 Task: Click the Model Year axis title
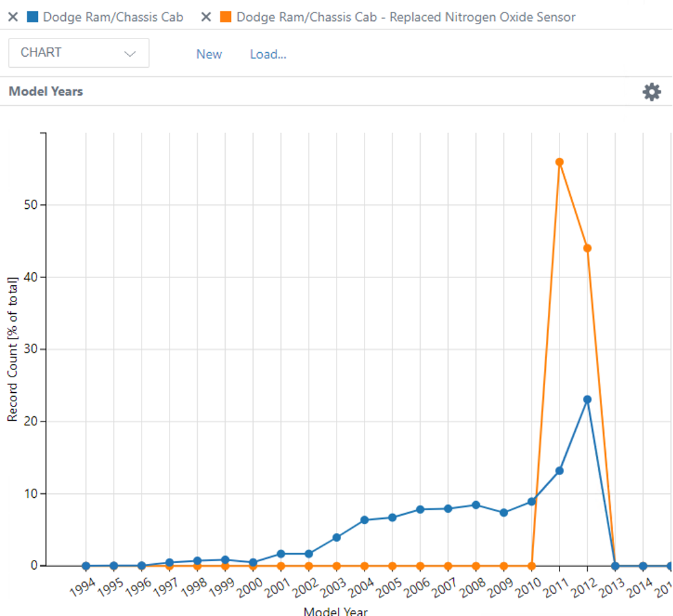(336, 611)
